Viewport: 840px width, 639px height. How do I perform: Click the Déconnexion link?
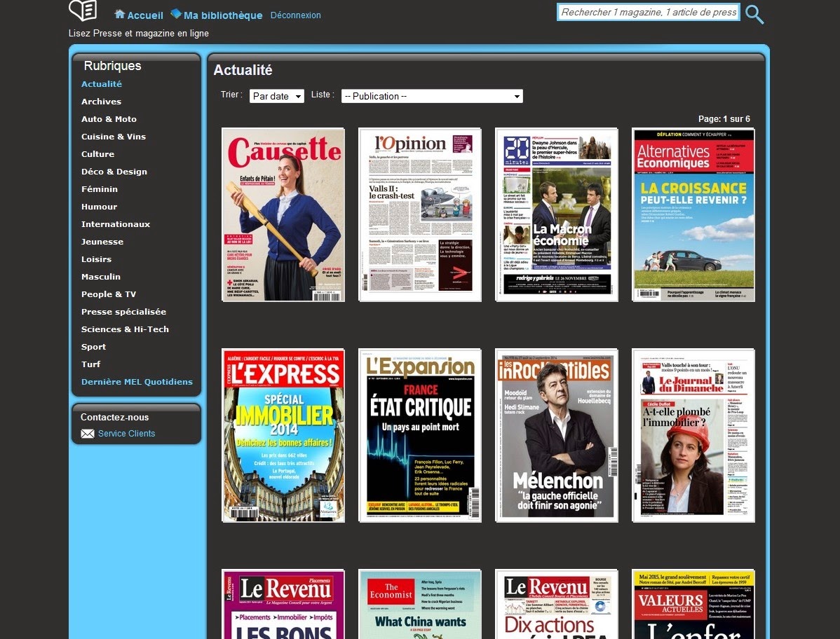coord(296,15)
